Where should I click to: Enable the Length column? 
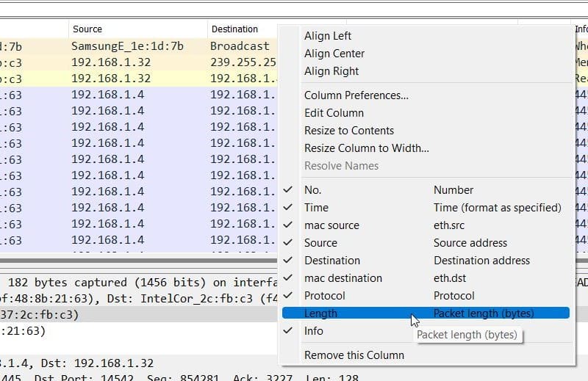320,313
